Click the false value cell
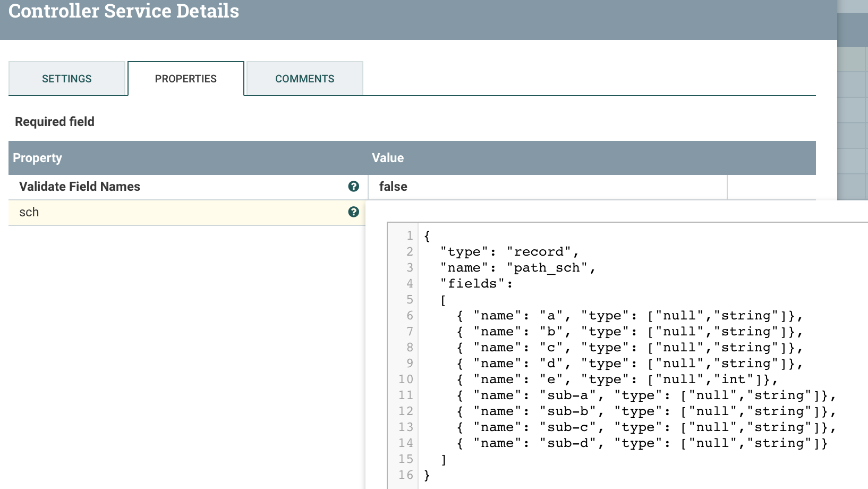Screen dimensions: 868x489 pos(547,187)
